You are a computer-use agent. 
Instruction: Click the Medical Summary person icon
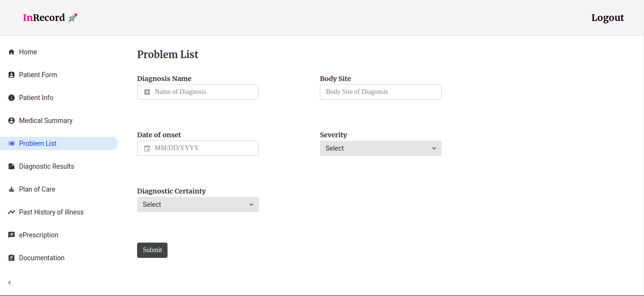[x=11, y=121]
